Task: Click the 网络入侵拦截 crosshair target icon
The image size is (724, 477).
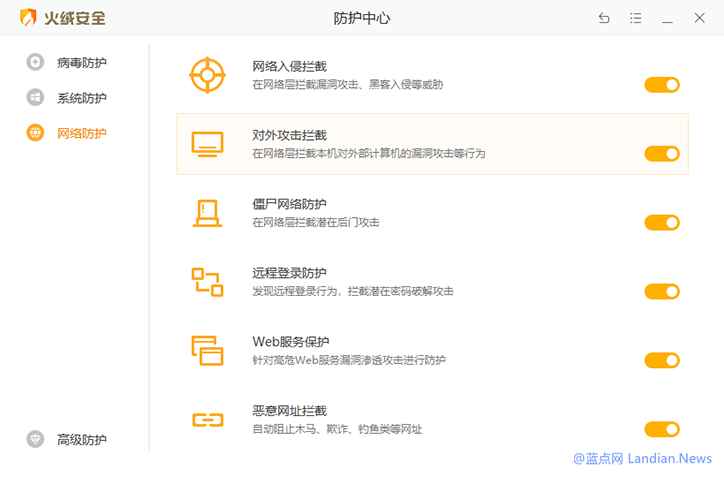Action: click(207, 75)
